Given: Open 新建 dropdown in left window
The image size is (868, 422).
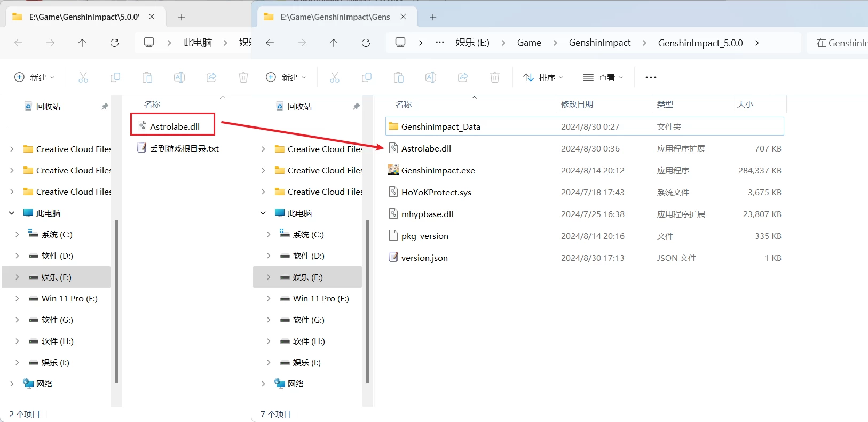Looking at the screenshot, I should [35, 77].
